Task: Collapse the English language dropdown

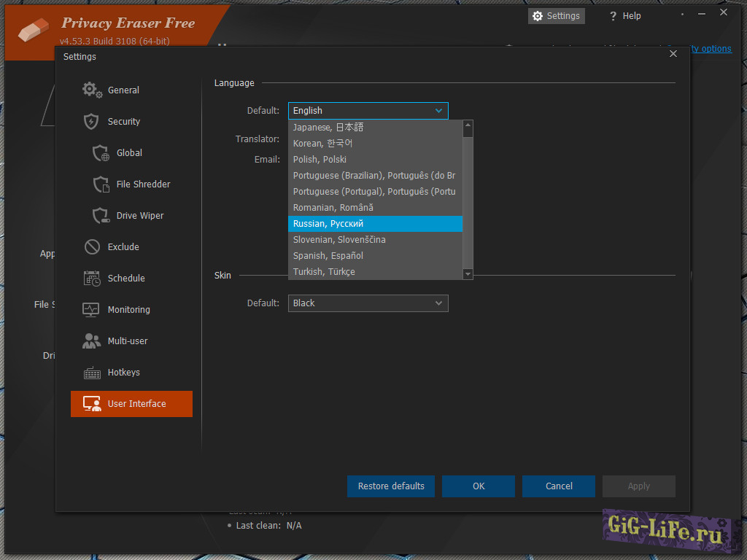Action: (368, 111)
